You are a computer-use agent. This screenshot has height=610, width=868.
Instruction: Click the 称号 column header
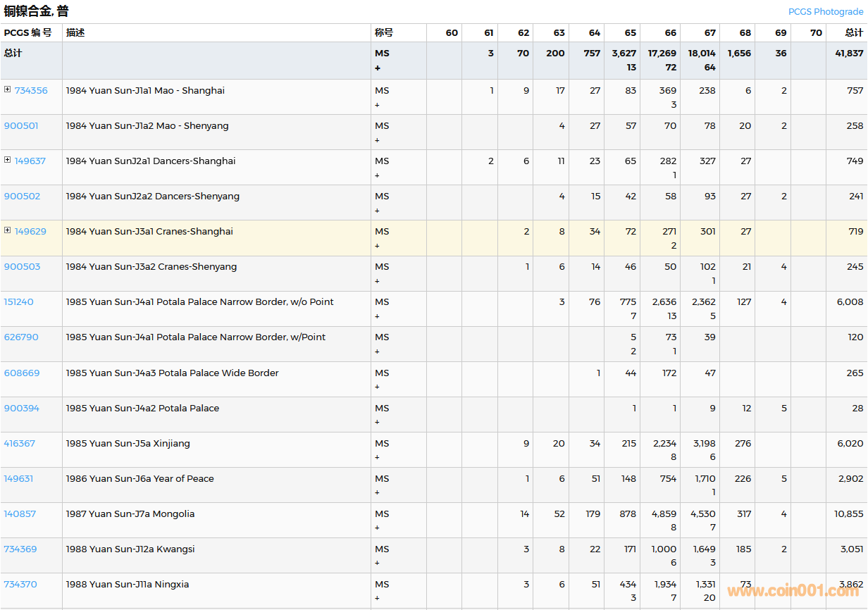point(384,33)
